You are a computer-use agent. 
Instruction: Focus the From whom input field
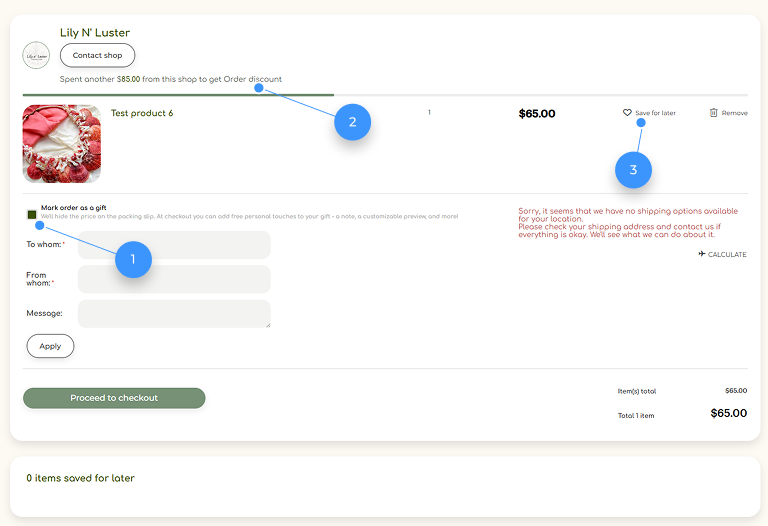point(174,279)
